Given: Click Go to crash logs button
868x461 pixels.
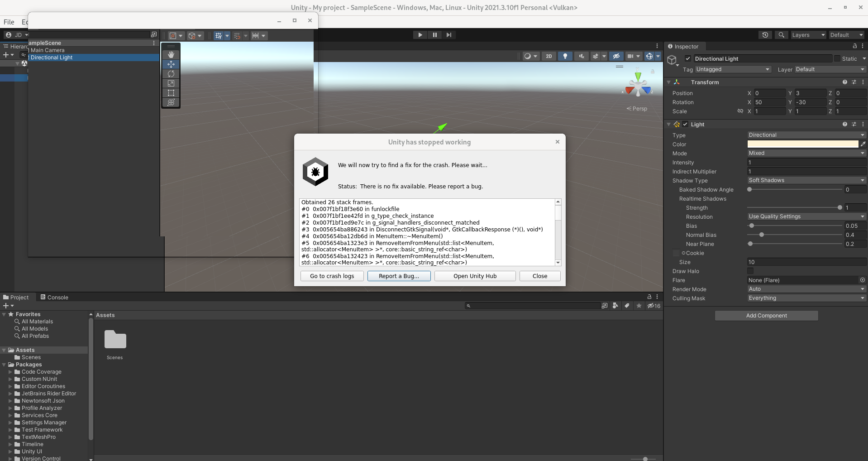Looking at the screenshot, I should pyautogui.click(x=332, y=276).
